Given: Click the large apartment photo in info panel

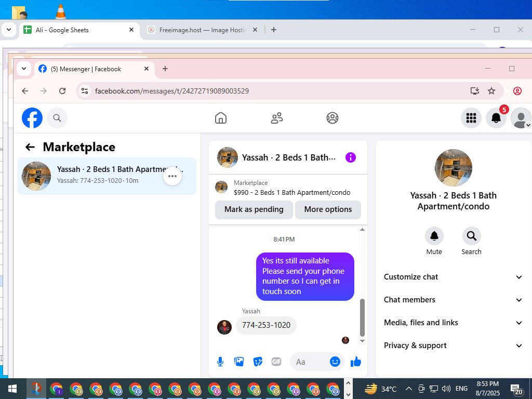Looking at the screenshot, I should point(453,168).
